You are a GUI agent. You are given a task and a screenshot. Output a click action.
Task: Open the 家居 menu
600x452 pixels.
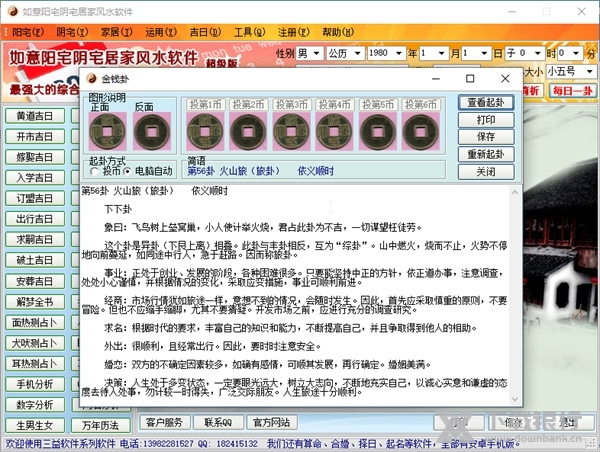tap(117, 32)
